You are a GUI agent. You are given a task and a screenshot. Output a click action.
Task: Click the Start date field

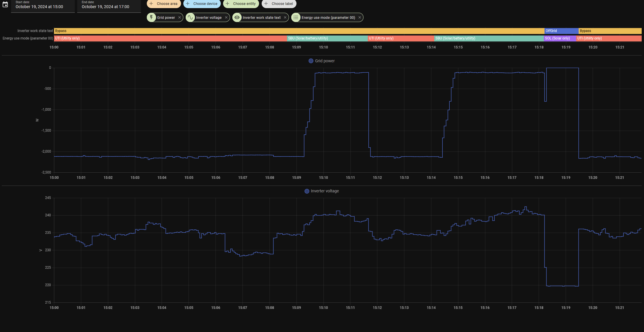[43, 6]
